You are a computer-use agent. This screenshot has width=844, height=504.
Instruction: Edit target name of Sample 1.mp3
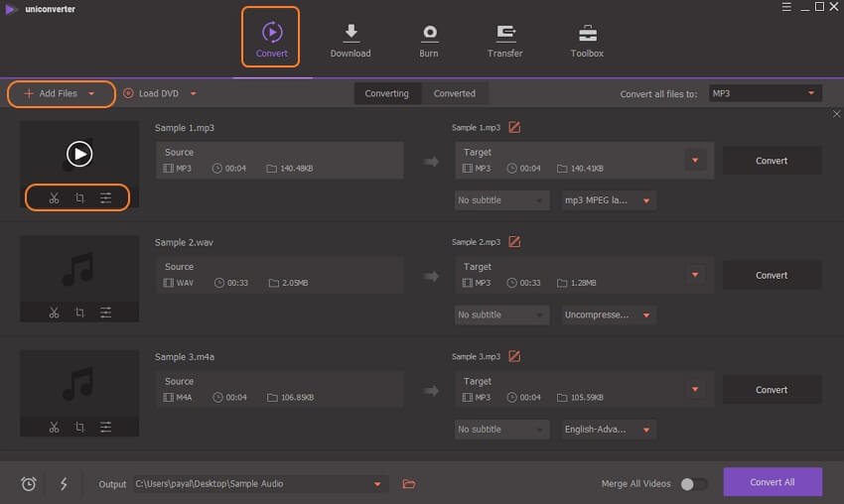point(514,127)
